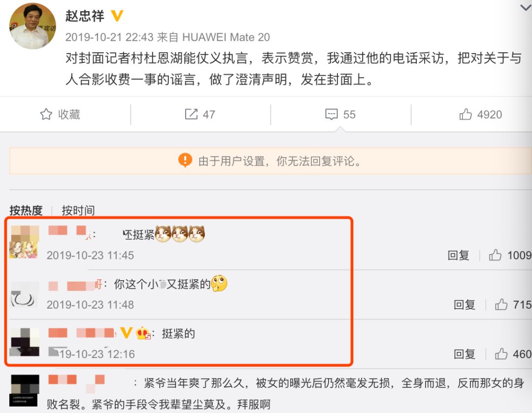Switch to 按时间 sorting tab
The width and height of the screenshot is (532, 413).
click(78, 211)
